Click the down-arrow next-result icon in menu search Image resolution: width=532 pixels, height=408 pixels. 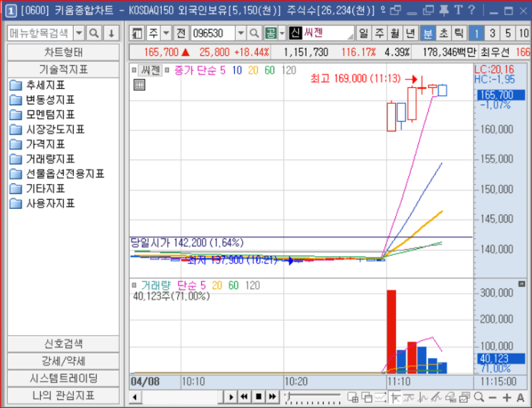click(111, 34)
